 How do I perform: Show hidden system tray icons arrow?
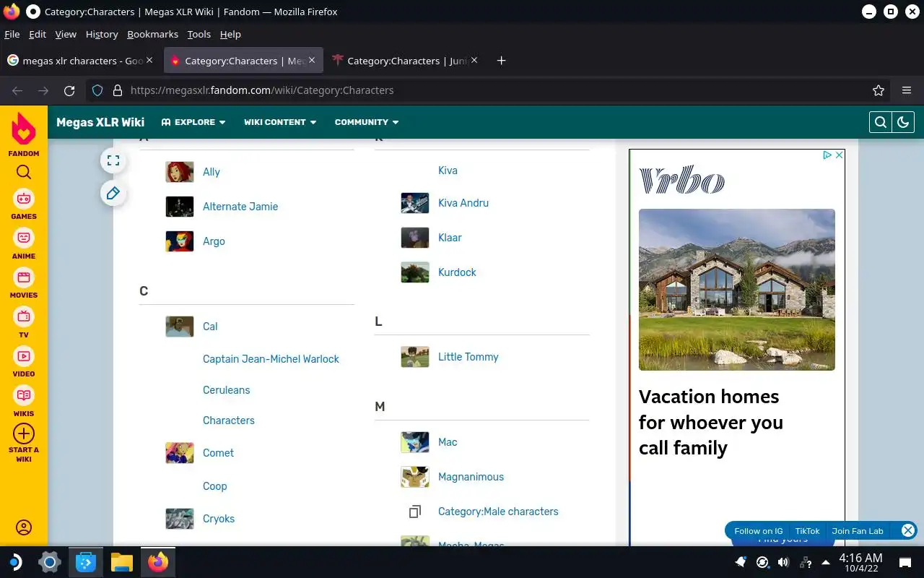coord(825,562)
